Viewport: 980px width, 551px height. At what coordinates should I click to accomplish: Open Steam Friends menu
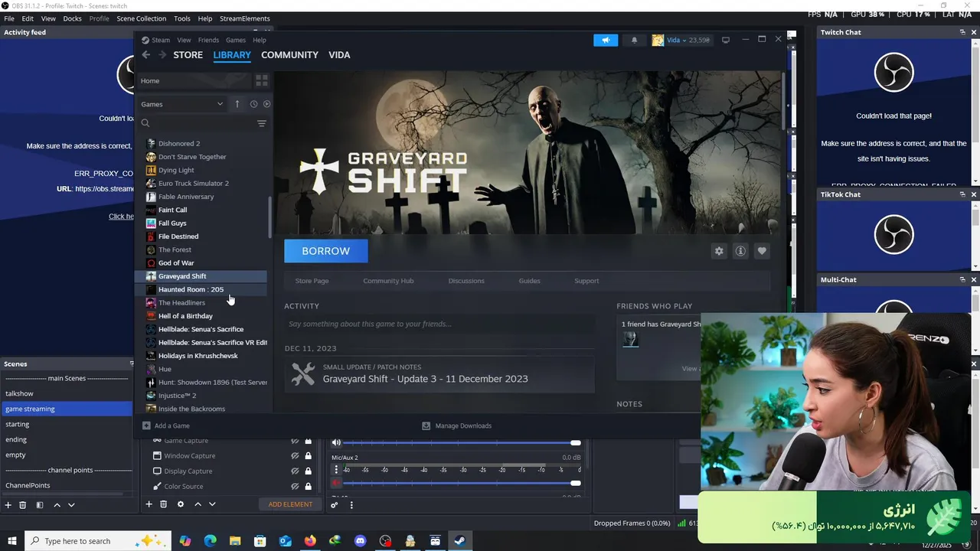tap(208, 40)
